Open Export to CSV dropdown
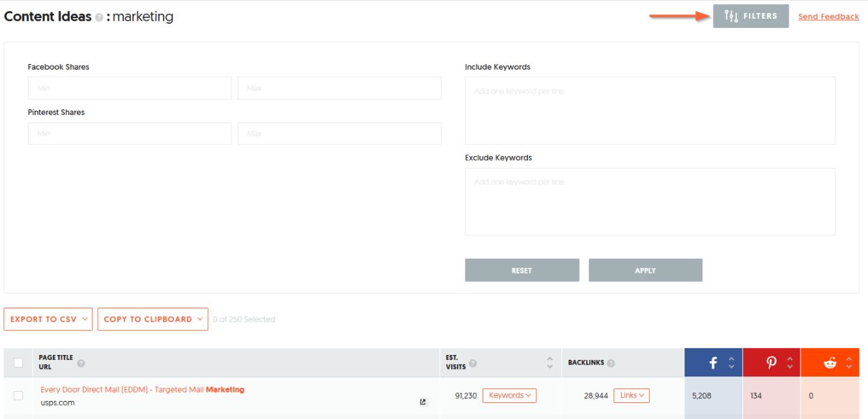 [x=48, y=319]
